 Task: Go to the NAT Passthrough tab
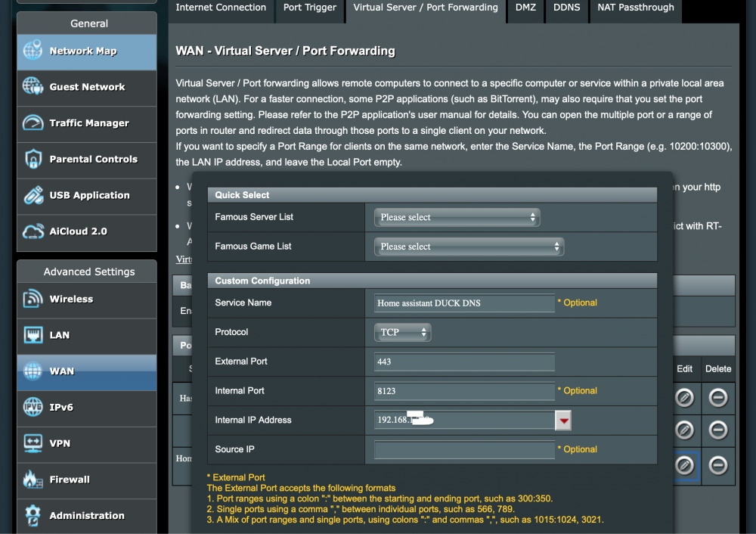635,8
